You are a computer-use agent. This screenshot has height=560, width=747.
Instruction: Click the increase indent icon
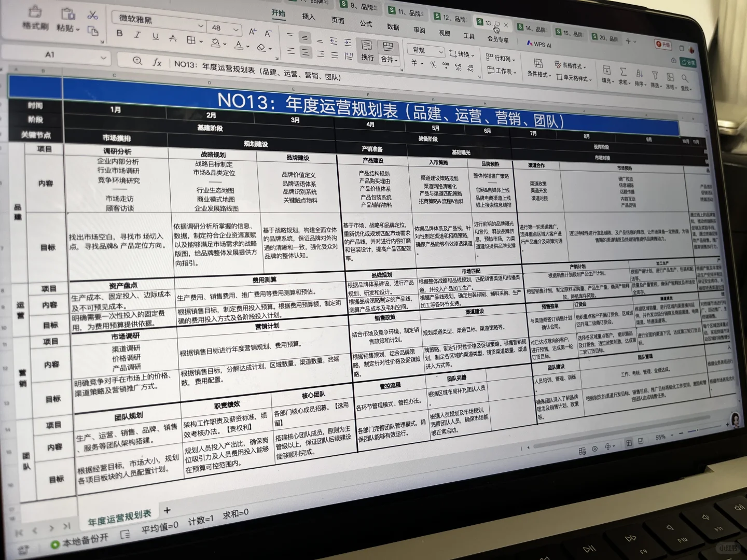(348, 42)
